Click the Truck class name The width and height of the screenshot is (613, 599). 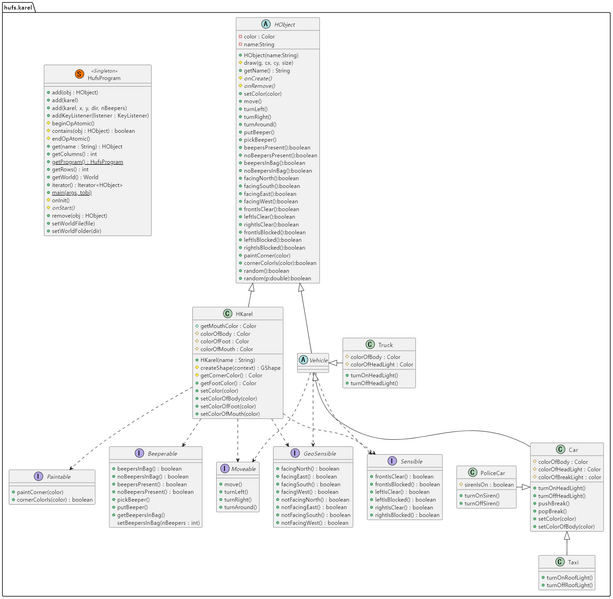(x=385, y=345)
